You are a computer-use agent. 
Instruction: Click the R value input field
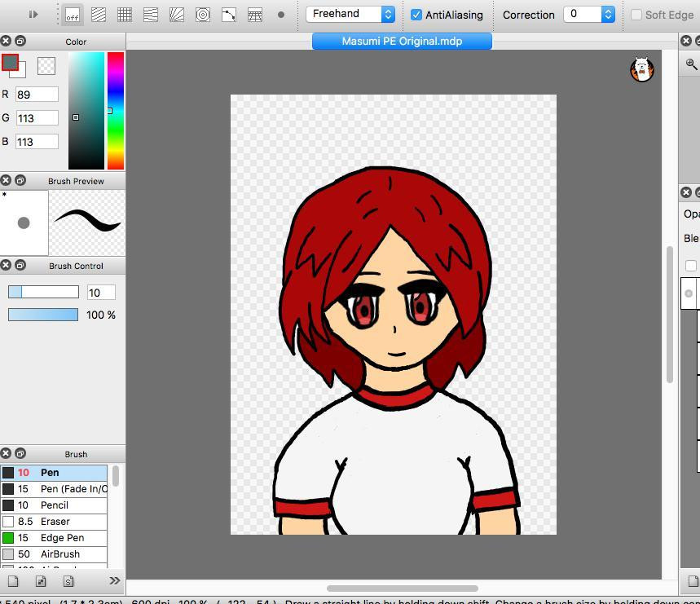click(x=37, y=95)
